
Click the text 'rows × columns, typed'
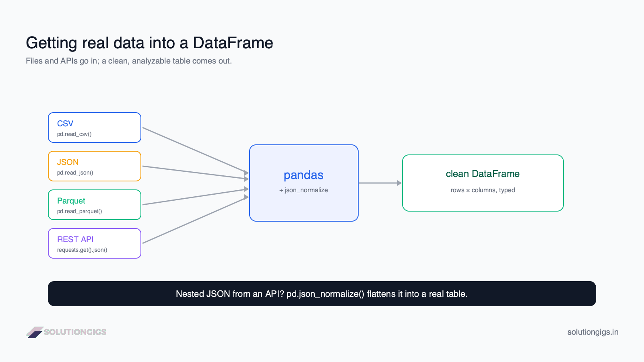(x=483, y=190)
